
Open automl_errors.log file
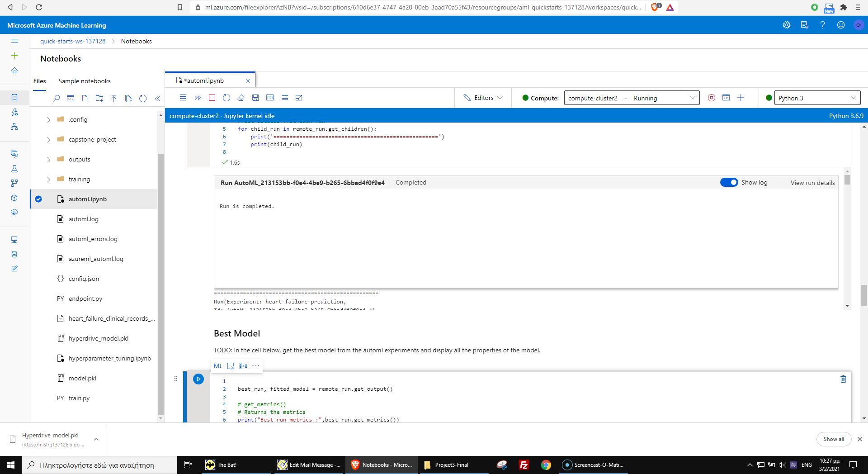pos(94,239)
